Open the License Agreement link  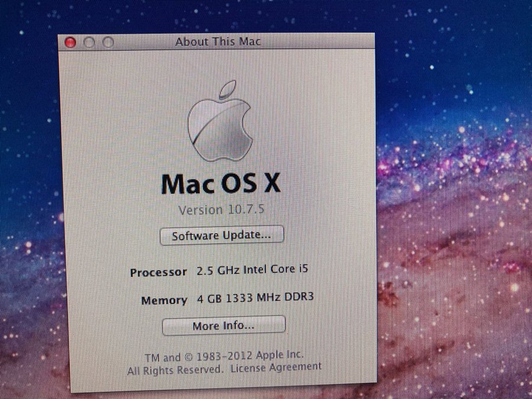click(276, 367)
